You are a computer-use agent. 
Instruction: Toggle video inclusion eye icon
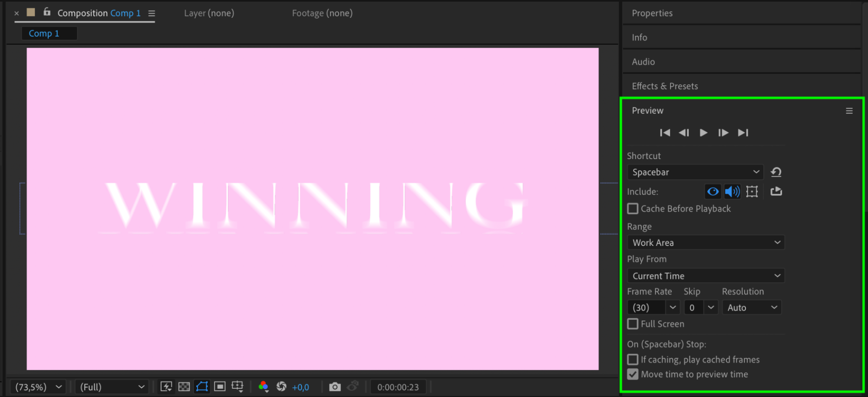[x=713, y=191]
